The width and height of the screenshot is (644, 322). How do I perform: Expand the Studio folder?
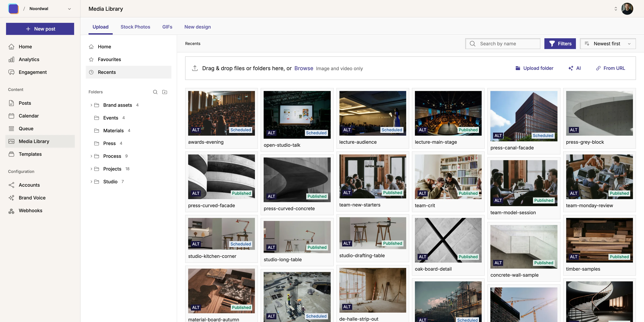point(91,182)
